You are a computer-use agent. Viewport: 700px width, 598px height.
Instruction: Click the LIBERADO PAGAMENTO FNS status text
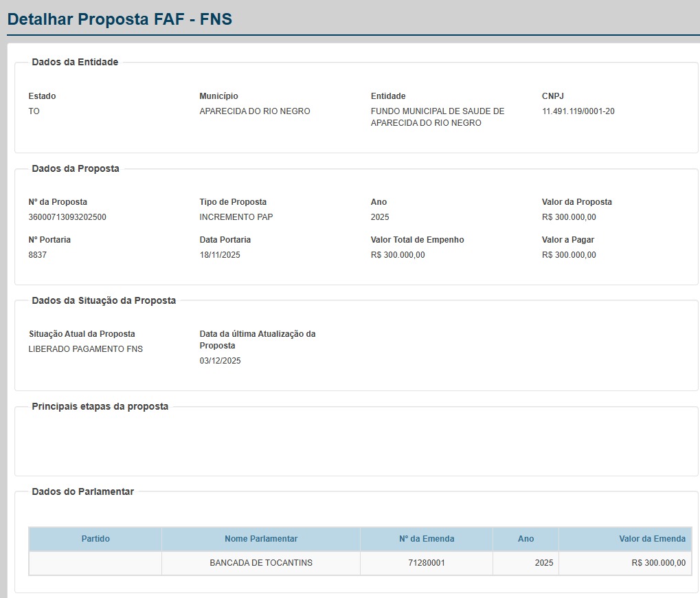(85, 349)
